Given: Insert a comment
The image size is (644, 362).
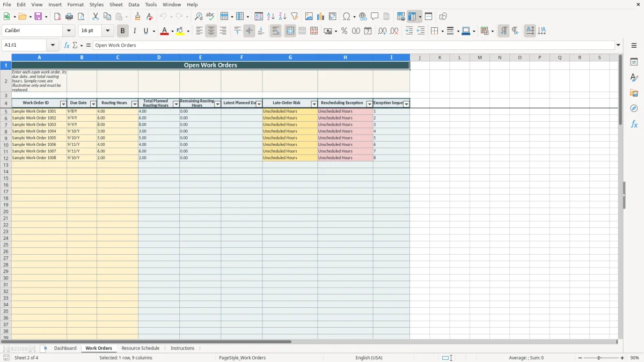Looking at the screenshot, I should click(375, 17).
